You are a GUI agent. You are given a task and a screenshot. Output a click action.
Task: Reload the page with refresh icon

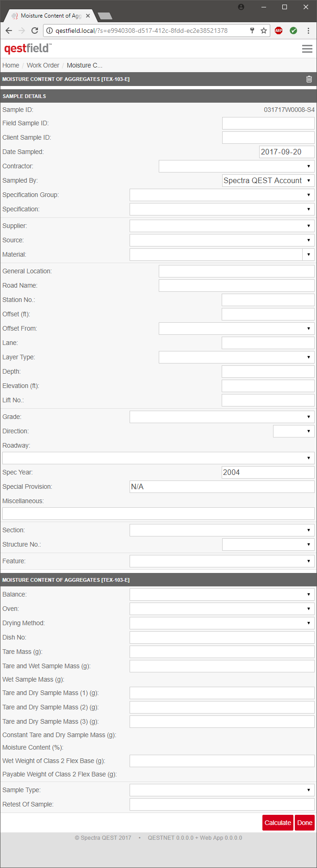34,31
